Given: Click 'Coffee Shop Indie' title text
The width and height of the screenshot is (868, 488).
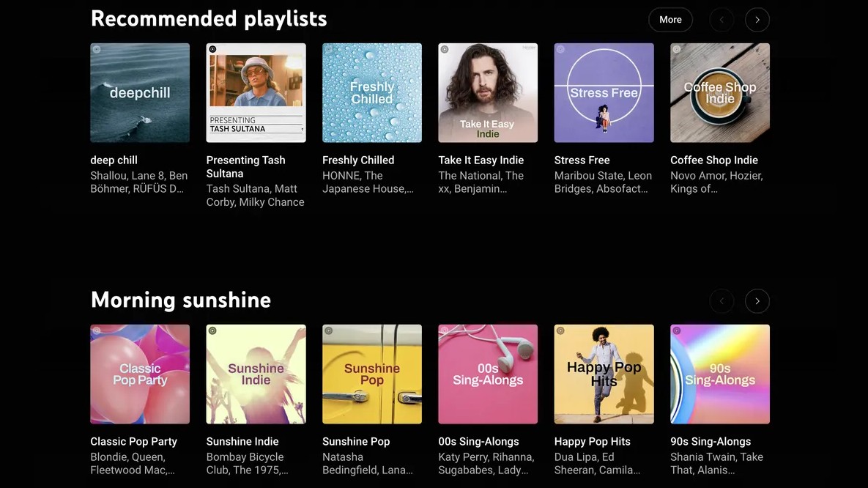Looking at the screenshot, I should pos(714,160).
